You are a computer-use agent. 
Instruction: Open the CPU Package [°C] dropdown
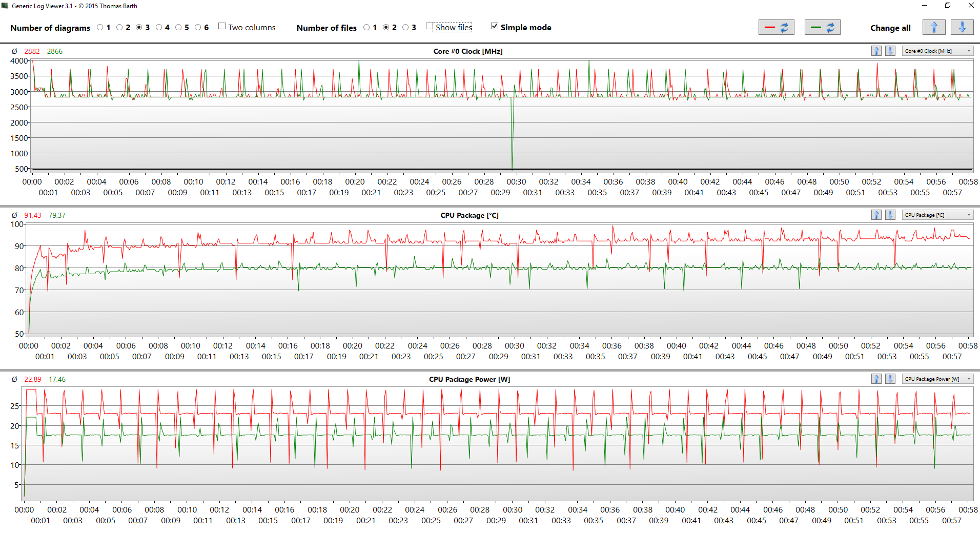pos(937,215)
